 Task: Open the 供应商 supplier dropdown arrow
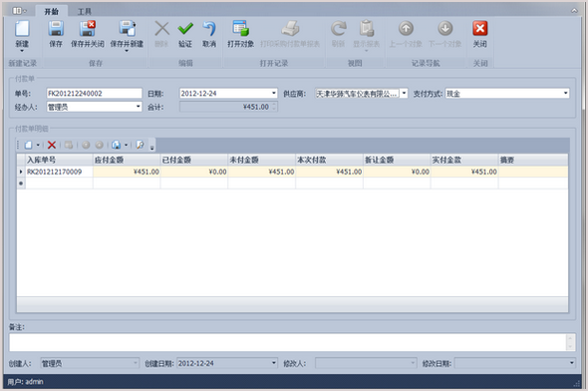(x=404, y=93)
